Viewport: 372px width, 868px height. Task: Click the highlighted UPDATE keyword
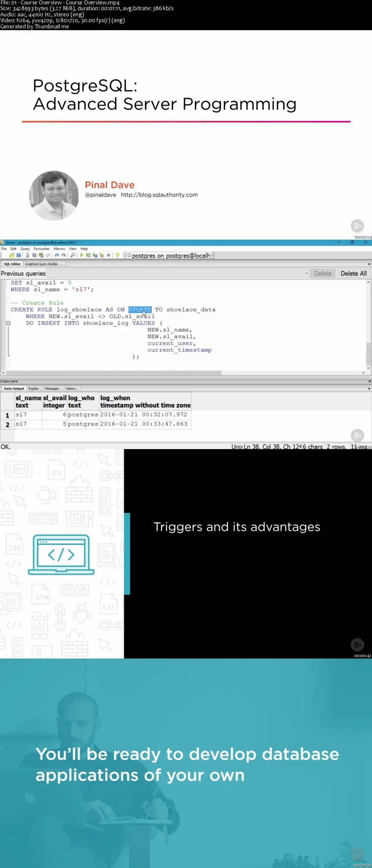140,310
